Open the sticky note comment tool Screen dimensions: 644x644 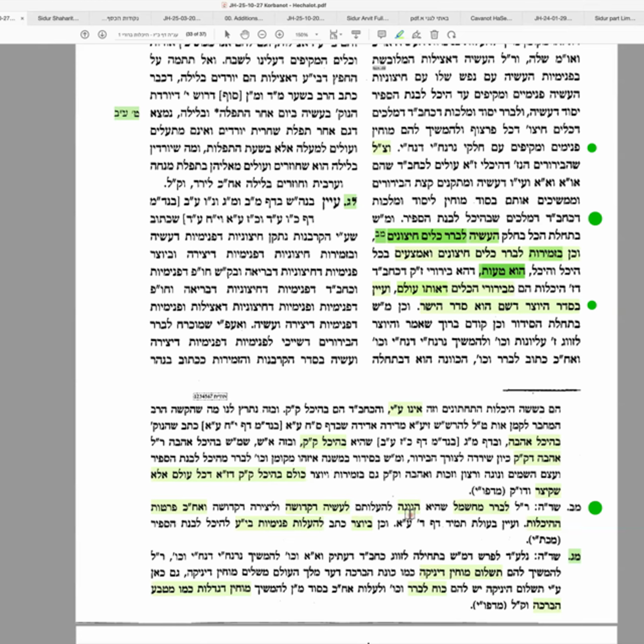click(x=382, y=34)
